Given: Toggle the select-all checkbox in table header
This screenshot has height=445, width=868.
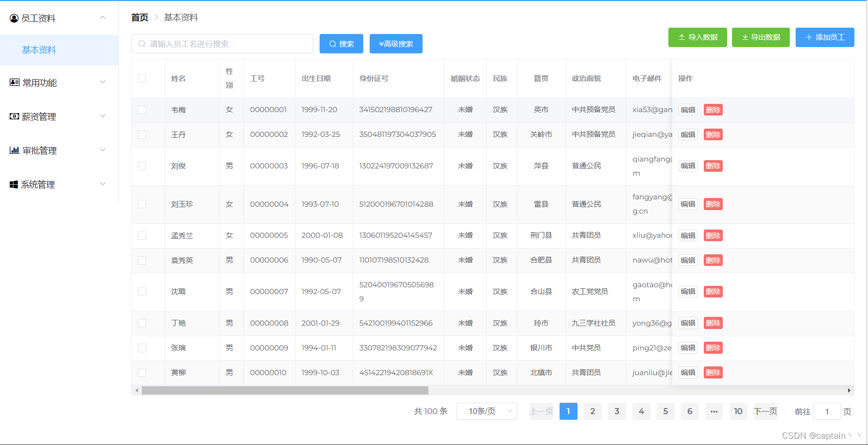Looking at the screenshot, I should pyautogui.click(x=142, y=78).
